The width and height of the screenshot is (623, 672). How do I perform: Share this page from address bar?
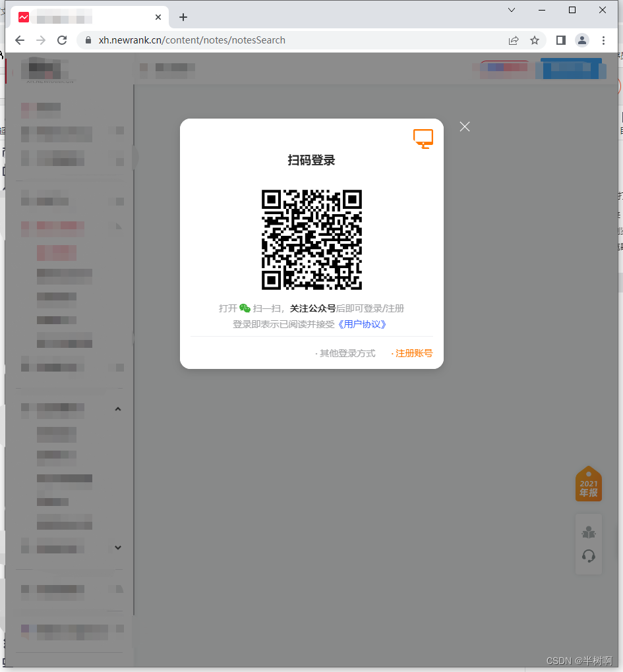click(x=514, y=40)
